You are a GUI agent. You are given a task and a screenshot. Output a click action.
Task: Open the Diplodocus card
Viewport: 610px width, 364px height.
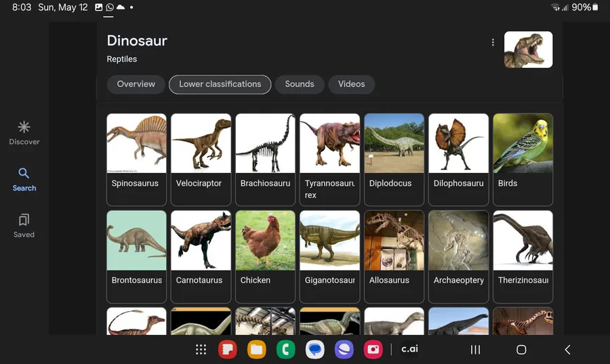(394, 159)
